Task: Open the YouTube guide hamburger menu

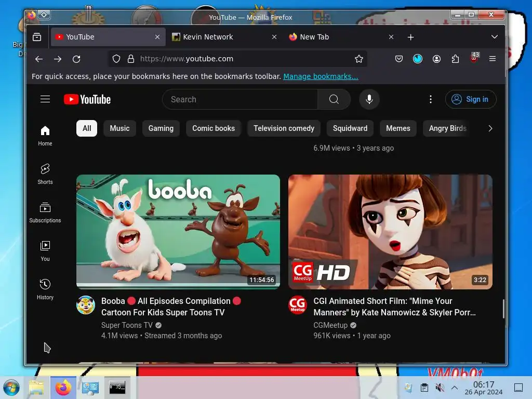Action: 45,99
